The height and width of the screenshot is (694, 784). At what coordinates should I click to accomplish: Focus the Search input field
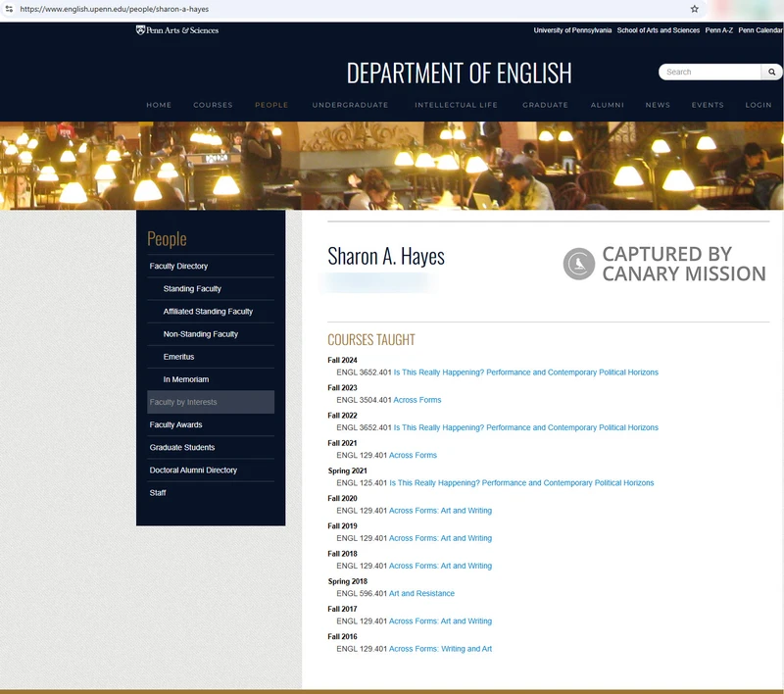pyautogui.click(x=710, y=72)
